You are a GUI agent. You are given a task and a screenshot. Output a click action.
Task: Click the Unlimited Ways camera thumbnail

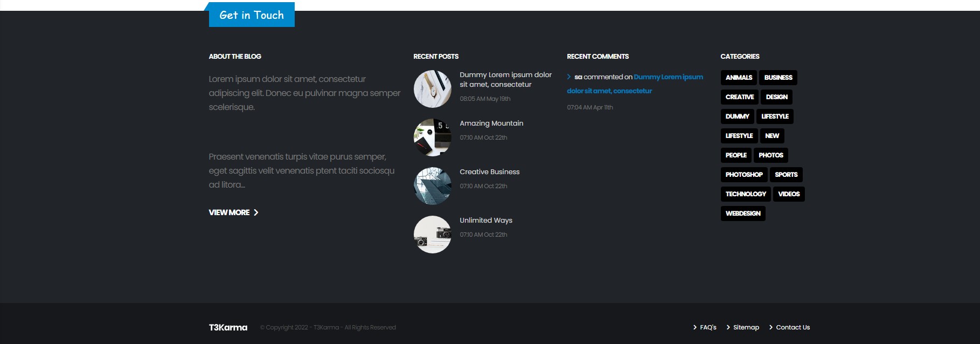(x=432, y=235)
